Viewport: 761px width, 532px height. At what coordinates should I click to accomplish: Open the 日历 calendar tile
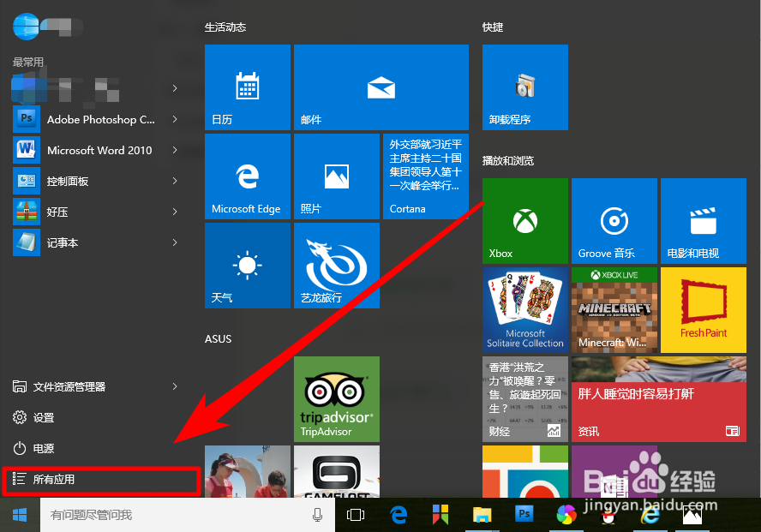[x=247, y=87]
